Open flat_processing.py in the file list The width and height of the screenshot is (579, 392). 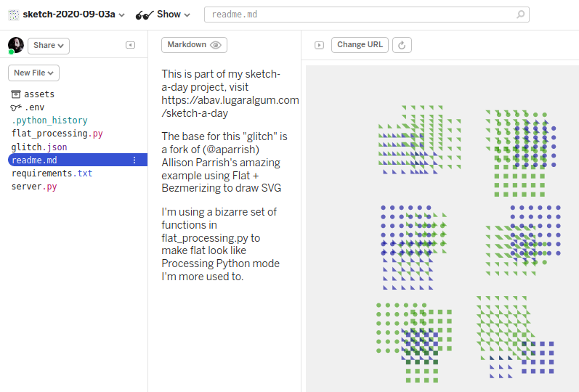(x=57, y=134)
